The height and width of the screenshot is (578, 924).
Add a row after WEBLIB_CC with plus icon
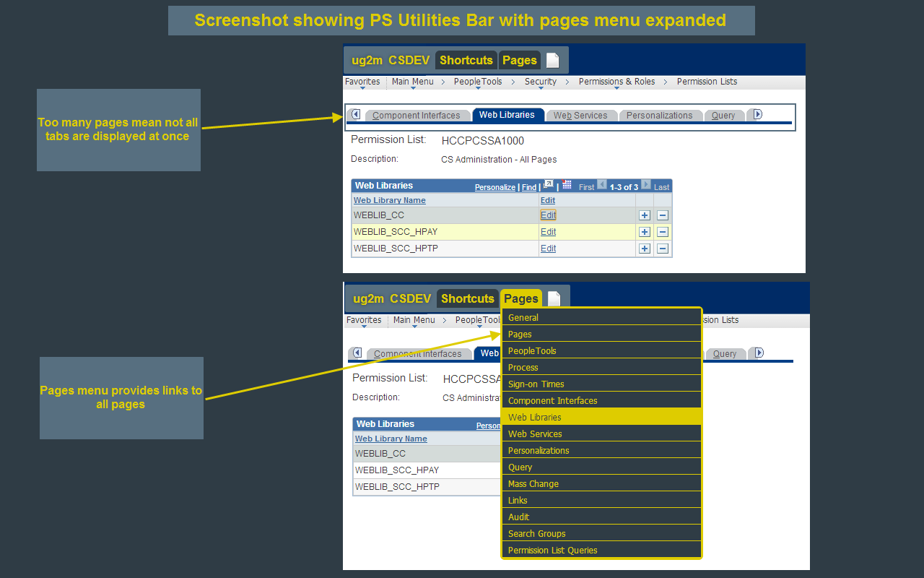[x=644, y=215]
